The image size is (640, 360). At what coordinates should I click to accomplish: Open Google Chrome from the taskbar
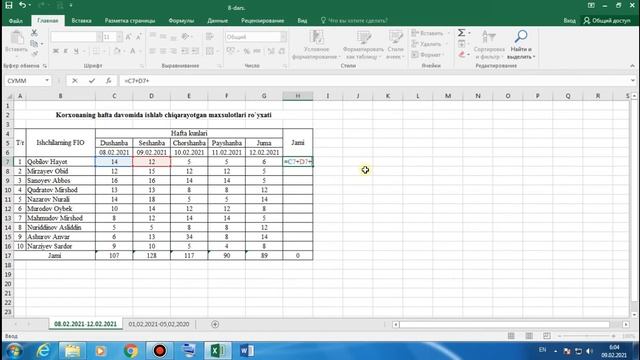131,351
